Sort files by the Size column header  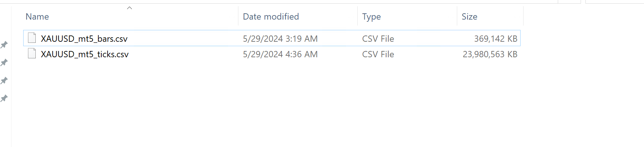(469, 17)
